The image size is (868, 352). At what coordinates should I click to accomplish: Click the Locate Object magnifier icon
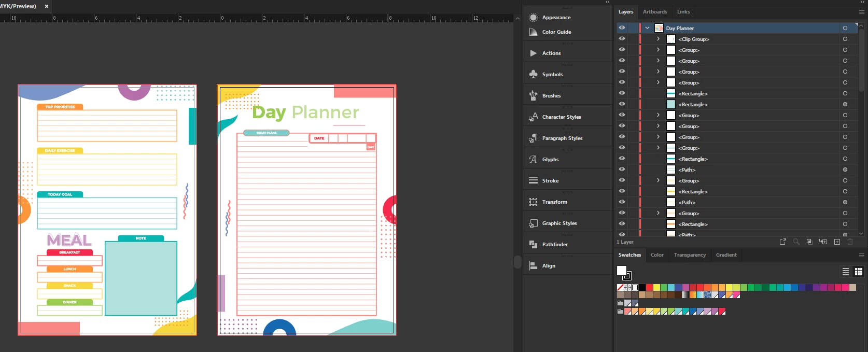[796, 242]
